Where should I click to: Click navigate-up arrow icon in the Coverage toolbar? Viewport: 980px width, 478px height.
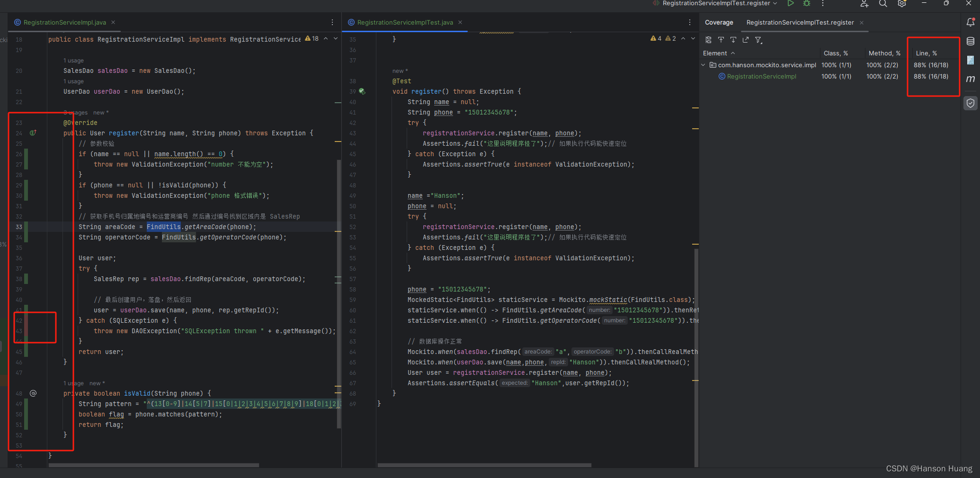pyautogui.click(x=721, y=40)
